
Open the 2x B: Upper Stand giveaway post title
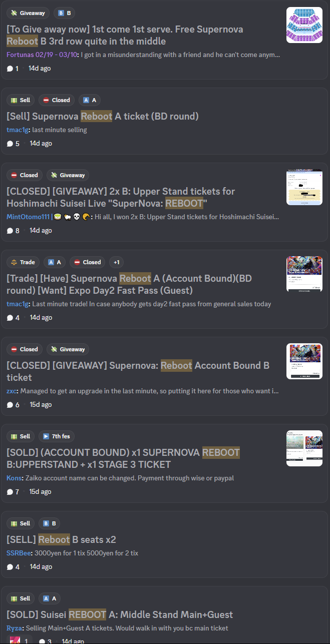(x=120, y=197)
